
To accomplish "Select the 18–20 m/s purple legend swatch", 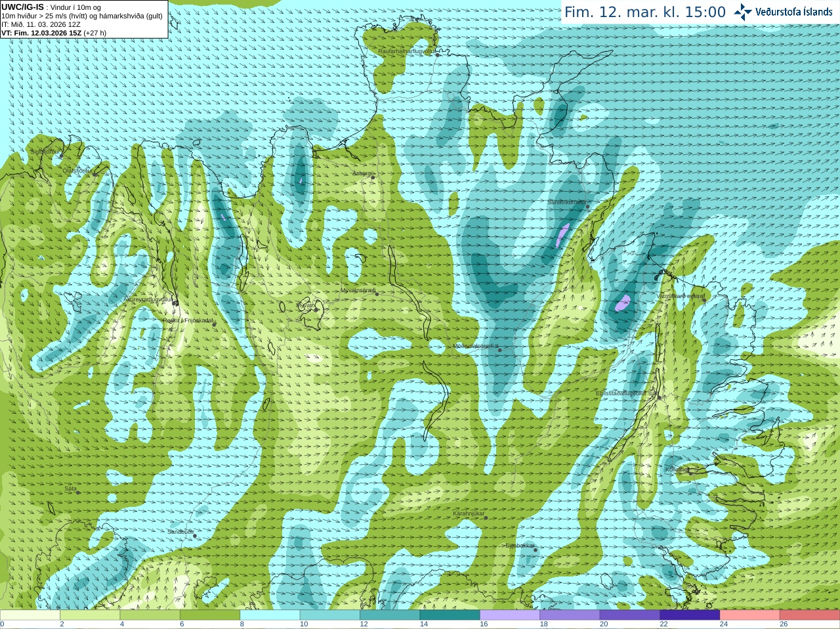I will pos(570,615).
